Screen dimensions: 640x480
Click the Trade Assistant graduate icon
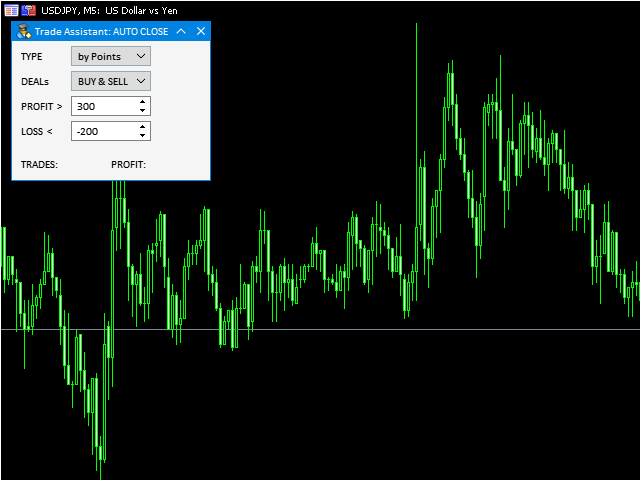[24, 31]
